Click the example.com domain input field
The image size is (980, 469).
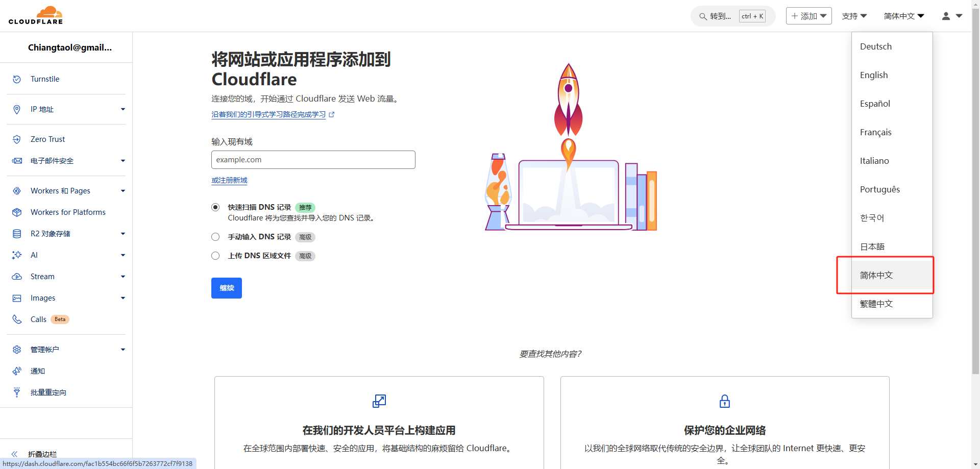tap(313, 160)
